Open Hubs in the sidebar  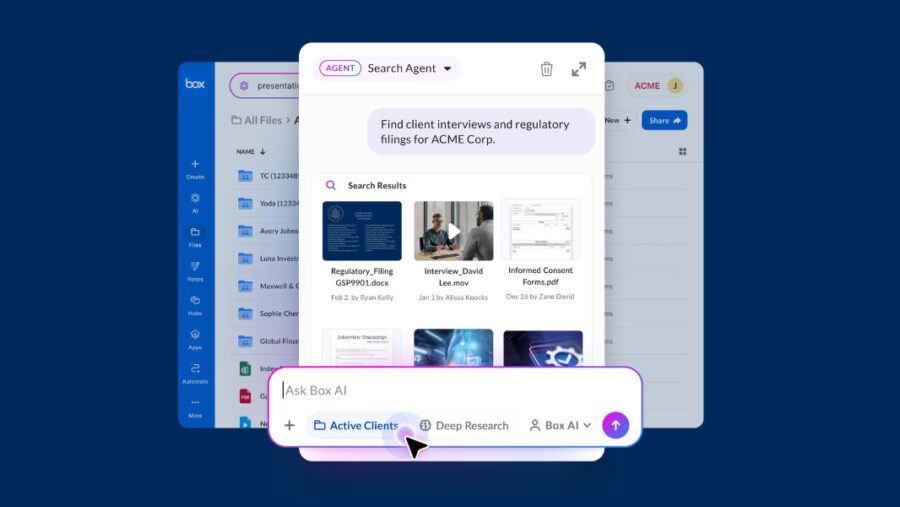[x=195, y=305]
